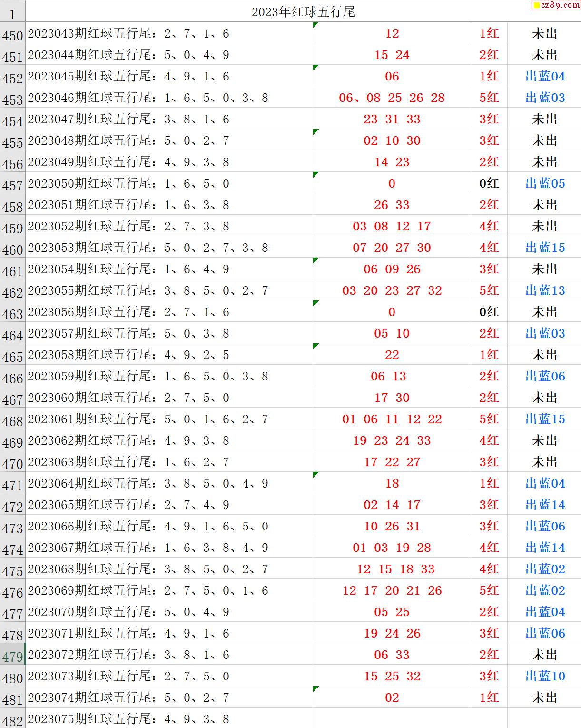Select row header 450

tap(12, 36)
